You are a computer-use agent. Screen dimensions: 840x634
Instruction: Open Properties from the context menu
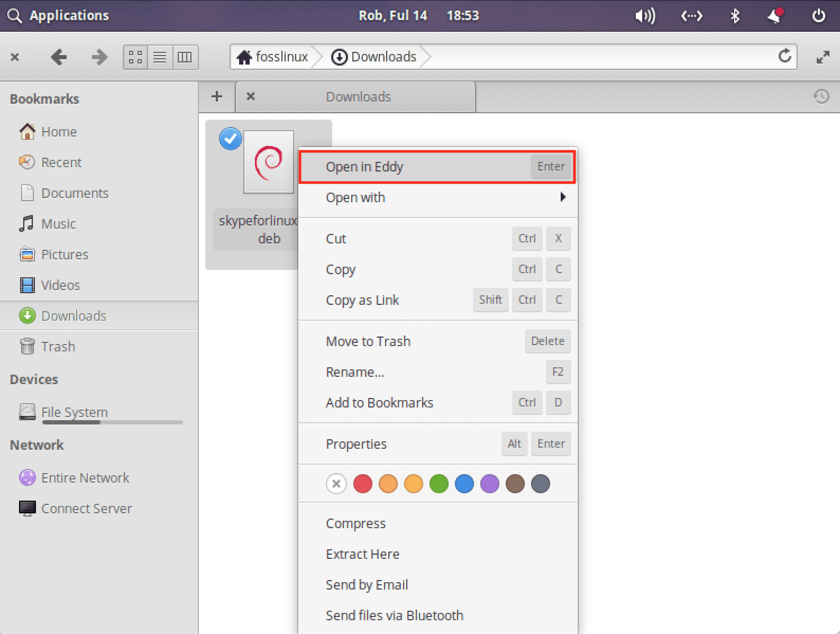coord(356,444)
